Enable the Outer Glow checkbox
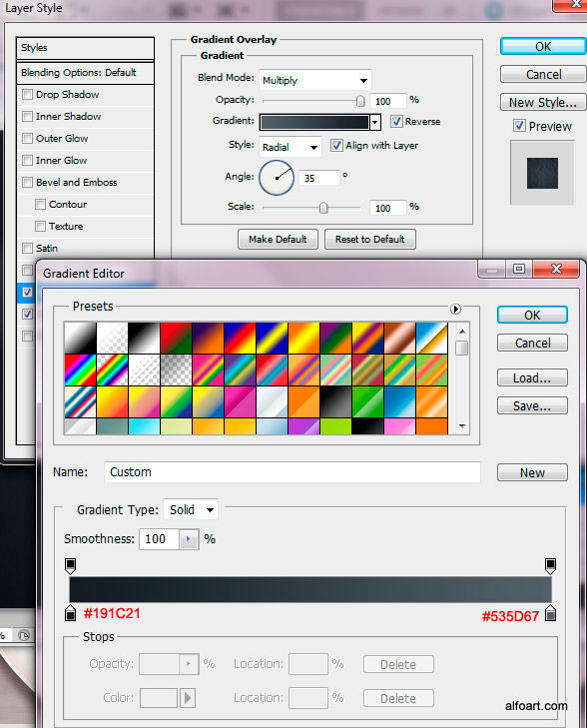This screenshot has width=587, height=728. pos(27,138)
